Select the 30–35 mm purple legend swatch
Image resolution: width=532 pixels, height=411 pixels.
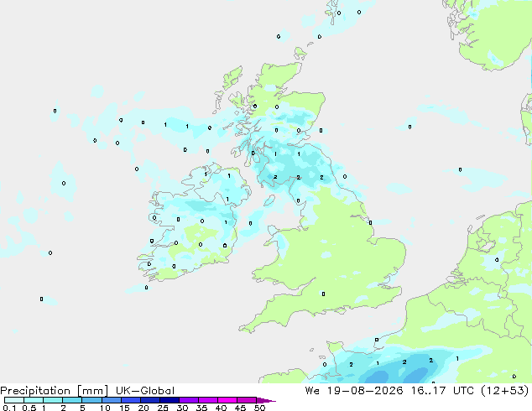(189, 400)
